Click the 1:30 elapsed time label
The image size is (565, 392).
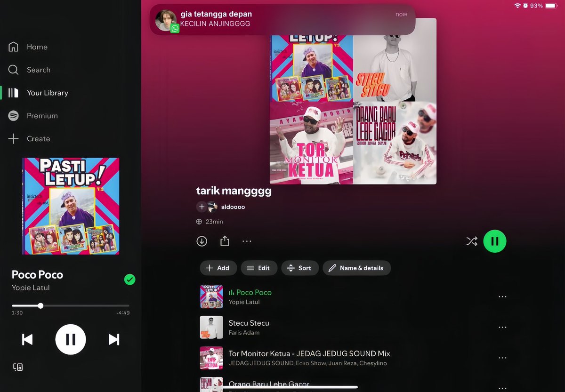17,313
